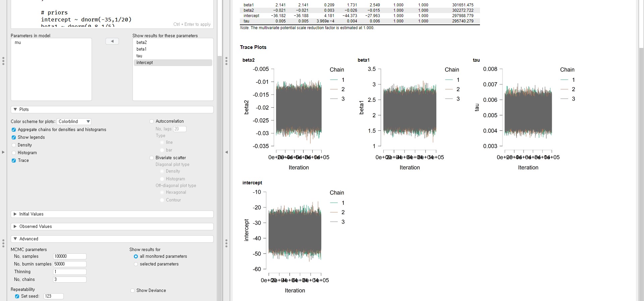
Task: Uncheck the Trace plot option
Action: tap(14, 161)
